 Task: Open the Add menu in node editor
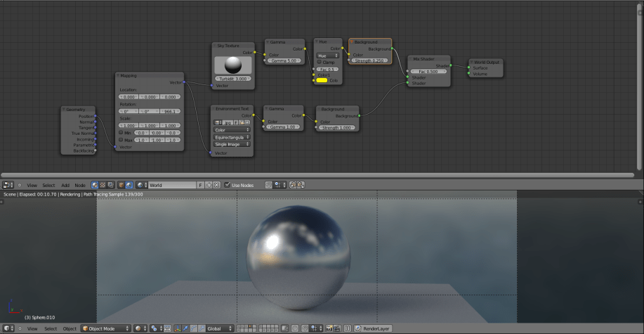(65, 185)
